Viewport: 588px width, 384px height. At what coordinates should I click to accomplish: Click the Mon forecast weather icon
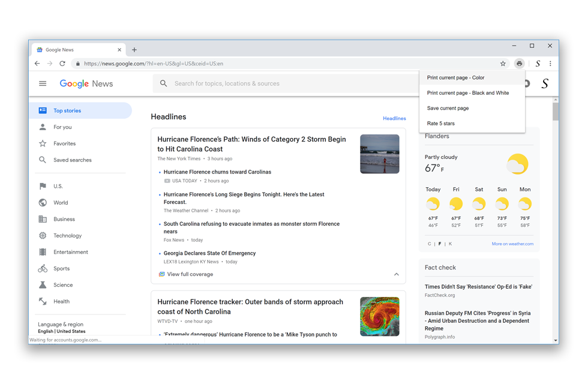525,203
